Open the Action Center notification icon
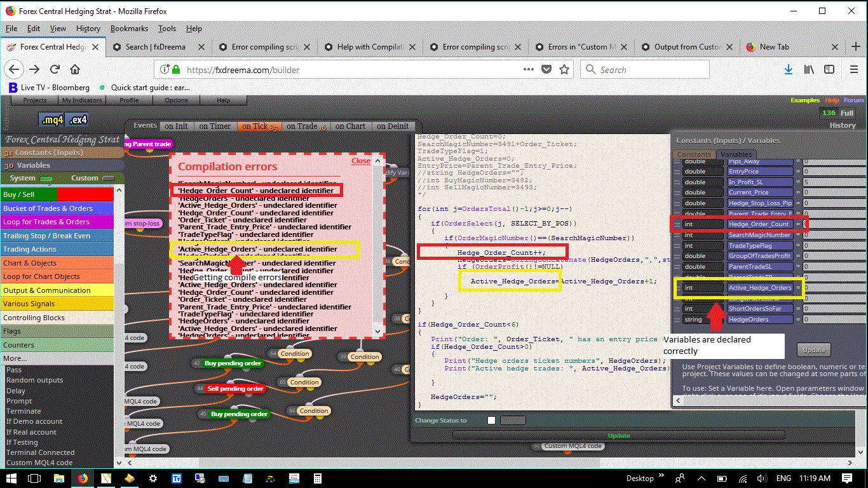This screenshot has width=868, height=488. [847, 478]
